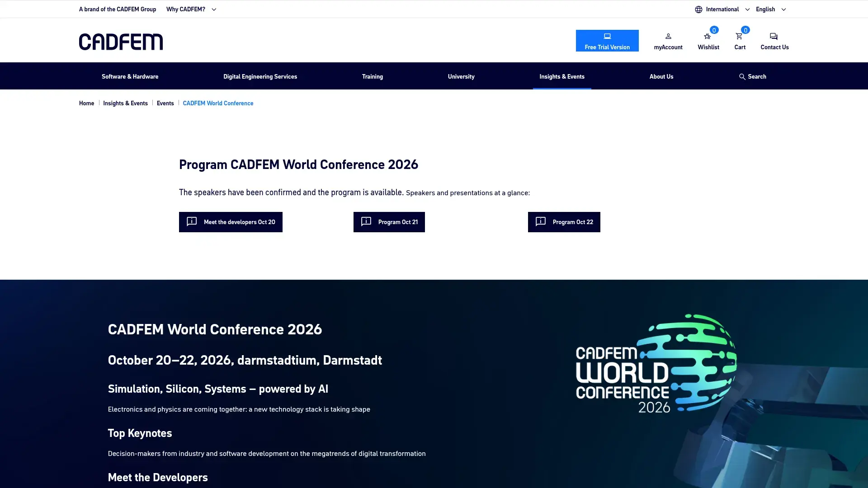Image resolution: width=868 pixels, height=488 pixels.
Task: Click info icon on Program Oct 21 button
Action: point(366,221)
